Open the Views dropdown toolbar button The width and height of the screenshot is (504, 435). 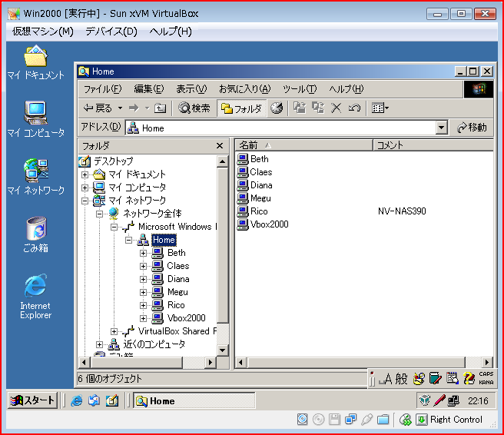pos(380,108)
